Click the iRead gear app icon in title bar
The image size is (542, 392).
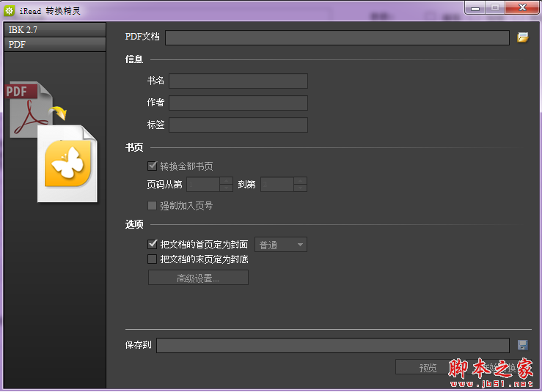[x=9, y=11]
